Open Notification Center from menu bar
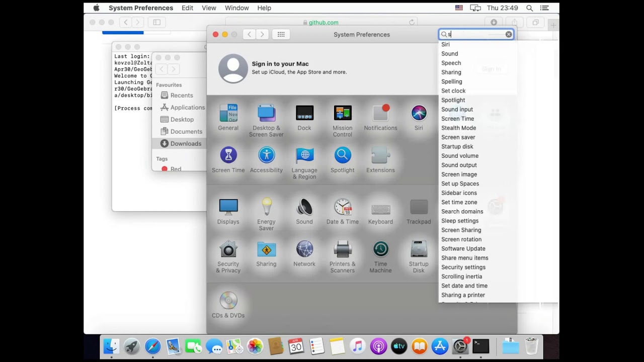 [544, 8]
